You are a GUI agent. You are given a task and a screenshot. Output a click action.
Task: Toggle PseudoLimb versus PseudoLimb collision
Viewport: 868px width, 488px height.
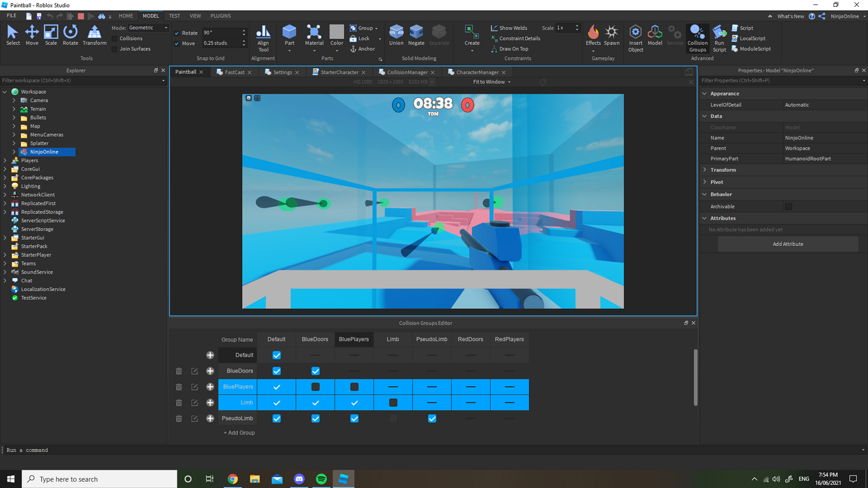tap(432, 418)
